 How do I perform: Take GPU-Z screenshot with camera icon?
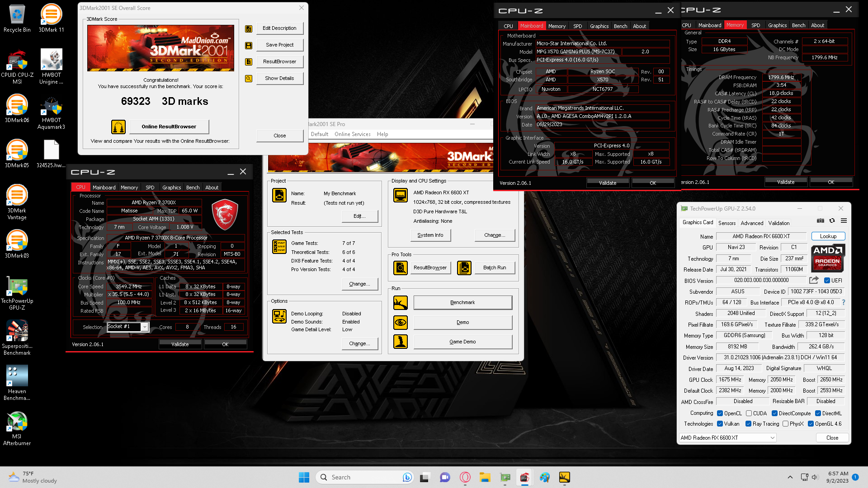821,221
